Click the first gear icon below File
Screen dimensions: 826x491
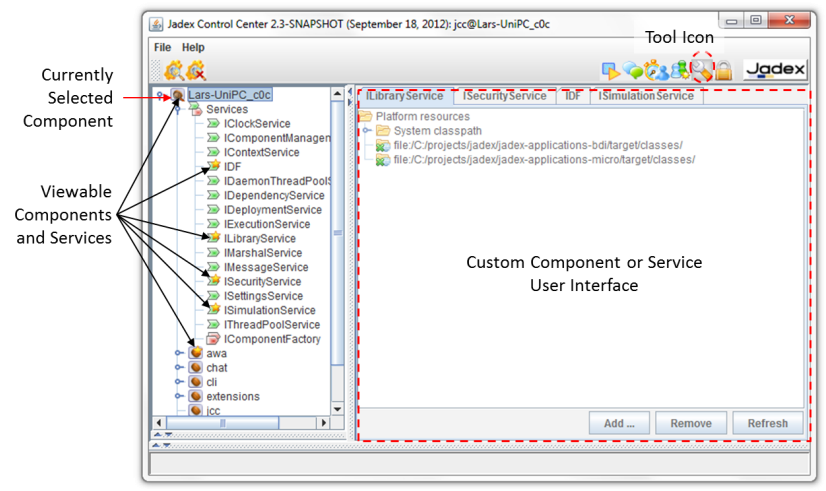coord(174,70)
